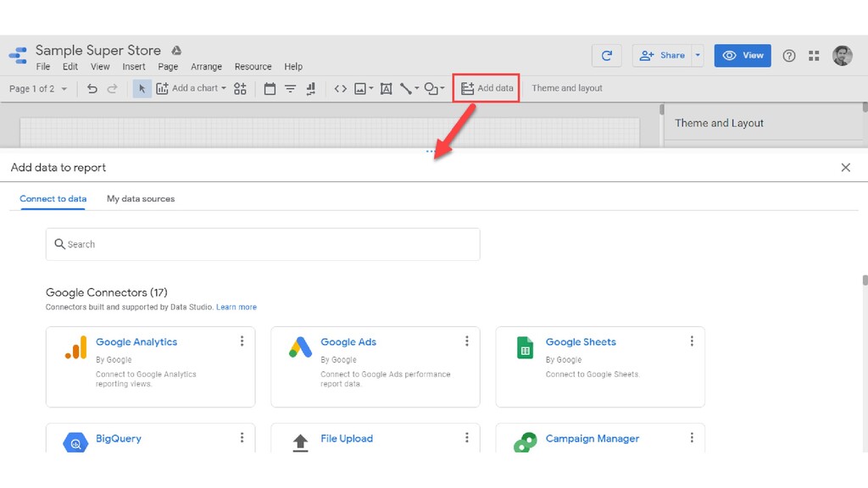Open the help question mark icon
Screen dimensions: 868x488
click(789, 56)
